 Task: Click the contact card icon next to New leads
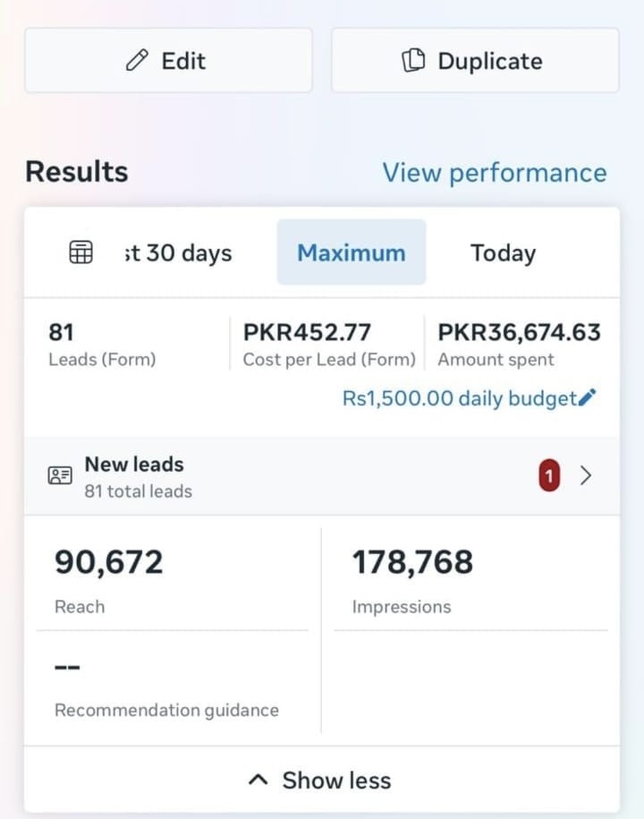(x=60, y=476)
